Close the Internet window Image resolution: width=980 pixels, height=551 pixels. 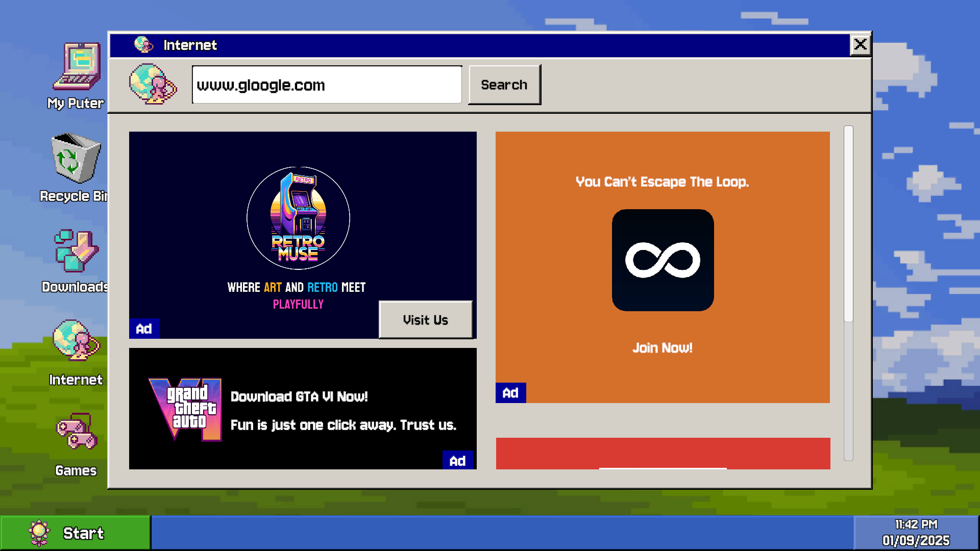[860, 45]
